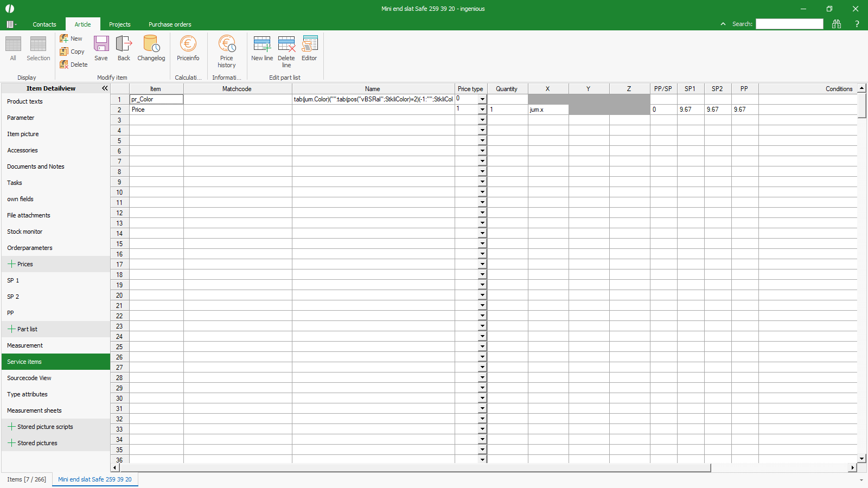Open Priceinfo calculation
The height and width of the screenshot is (488, 868).
click(x=188, y=48)
